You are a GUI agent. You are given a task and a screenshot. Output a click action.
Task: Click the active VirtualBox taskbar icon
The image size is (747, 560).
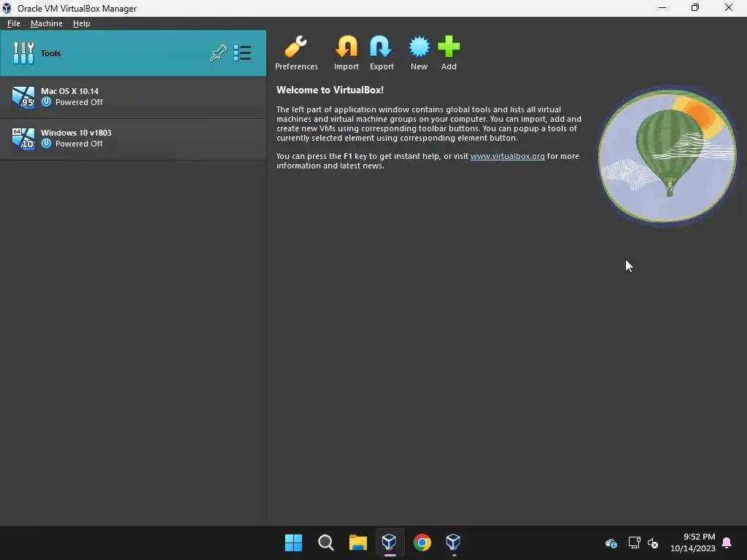click(x=390, y=542)
